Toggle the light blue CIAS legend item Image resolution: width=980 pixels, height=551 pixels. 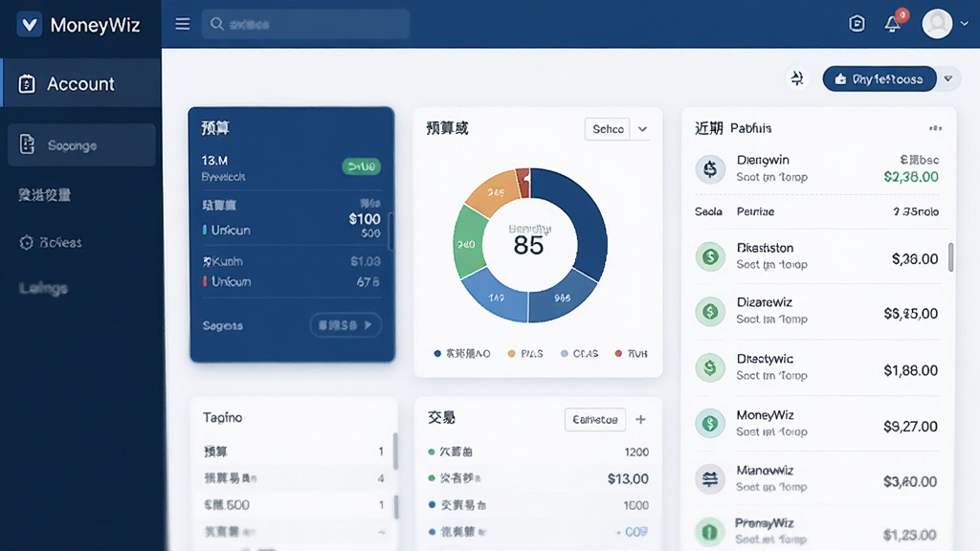pos(579,354)
